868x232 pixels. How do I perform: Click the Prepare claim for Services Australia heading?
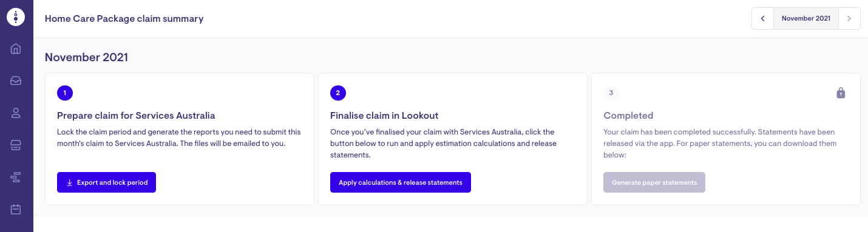point(136,115)
